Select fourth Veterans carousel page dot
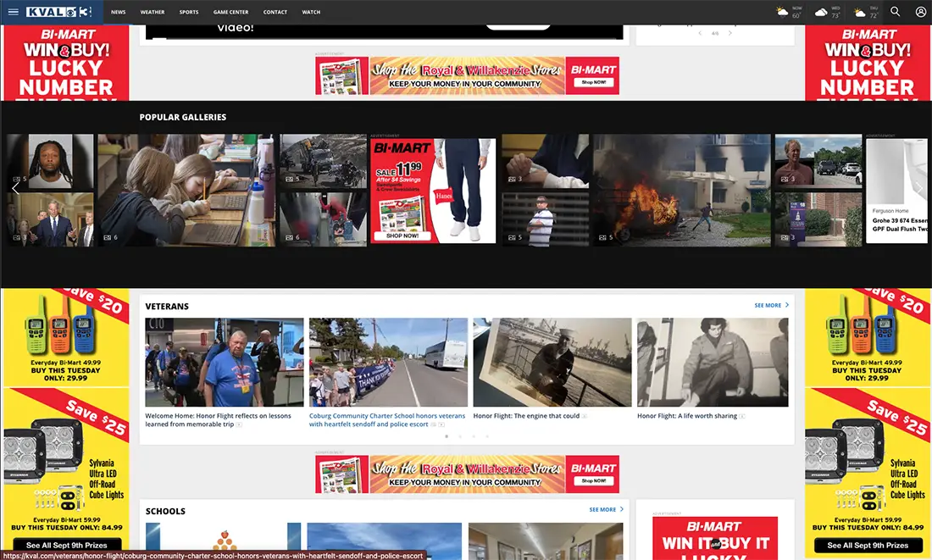The width and height of the screenshot is (932, 560). (487, 436)
